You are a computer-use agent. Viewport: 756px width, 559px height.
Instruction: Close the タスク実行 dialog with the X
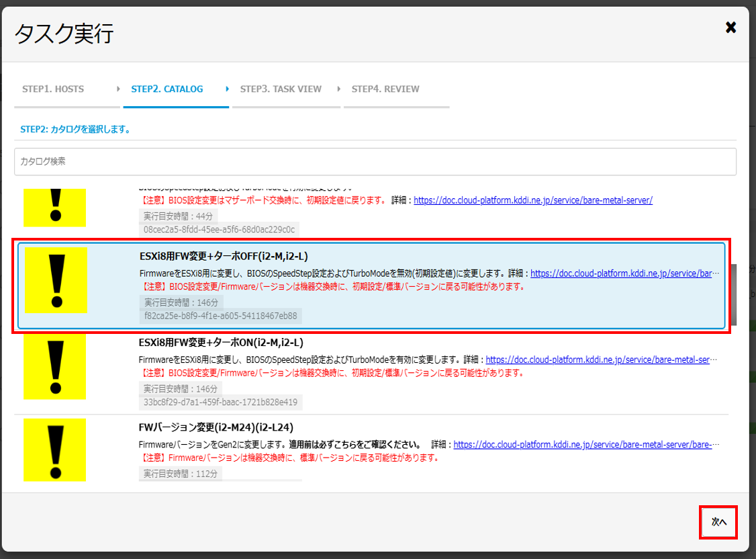pos(730,28)
